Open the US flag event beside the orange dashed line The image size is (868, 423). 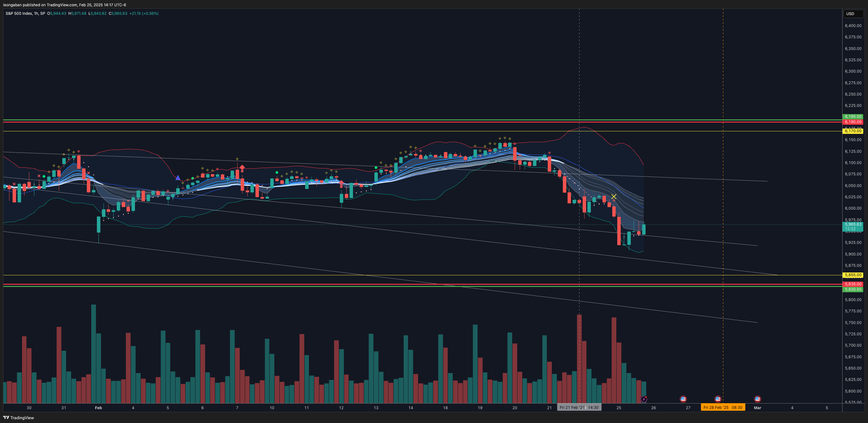click(718, 399)
